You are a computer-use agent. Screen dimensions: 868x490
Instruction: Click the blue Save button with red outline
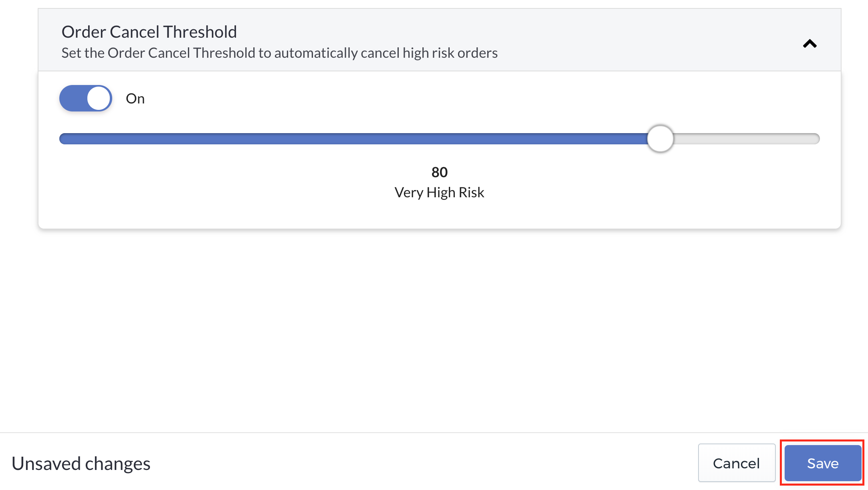tap(823, 463)
